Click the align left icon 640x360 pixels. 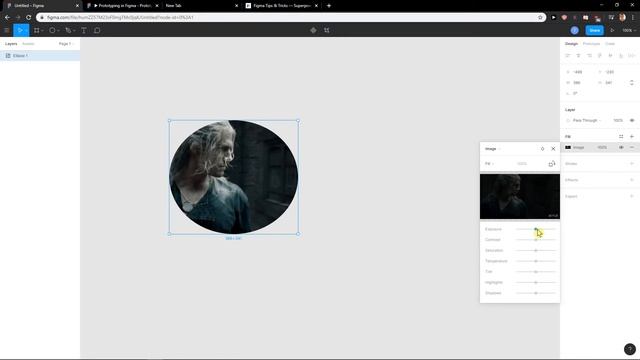point(568,56)
